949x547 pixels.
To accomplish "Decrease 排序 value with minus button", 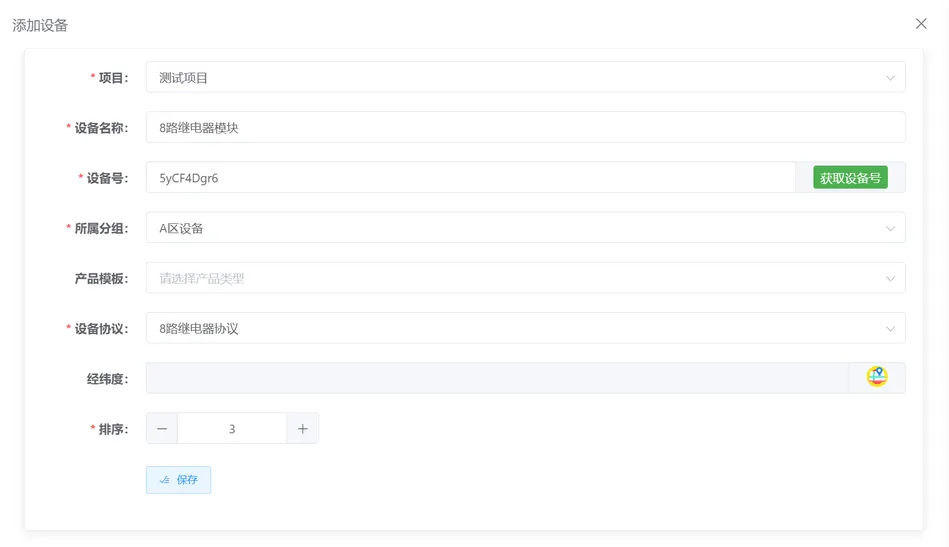I will [162, 429].
